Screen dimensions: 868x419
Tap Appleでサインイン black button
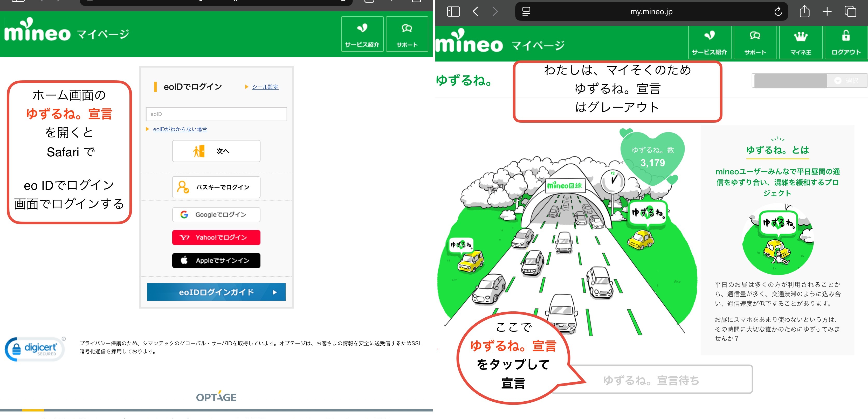point(216,260)
